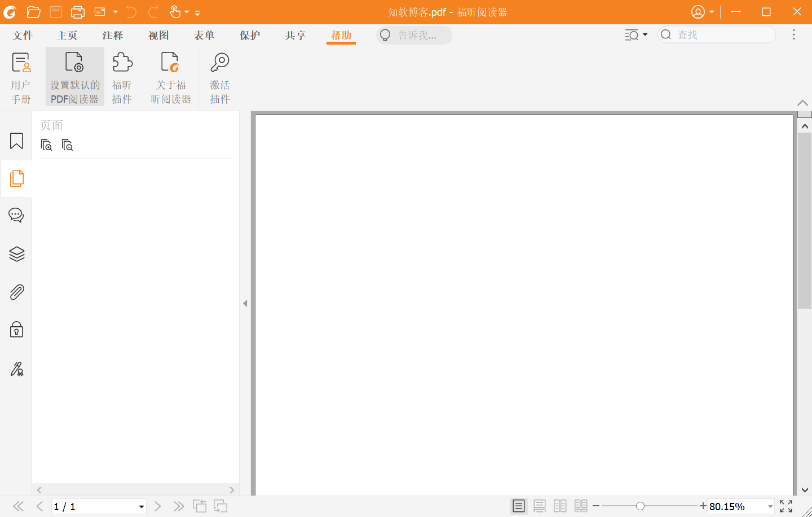The height and width of the screenshot is (517, 812).
Task: Print the document using the printer icon
Action: pyautogui.click(x=78, y=12)
